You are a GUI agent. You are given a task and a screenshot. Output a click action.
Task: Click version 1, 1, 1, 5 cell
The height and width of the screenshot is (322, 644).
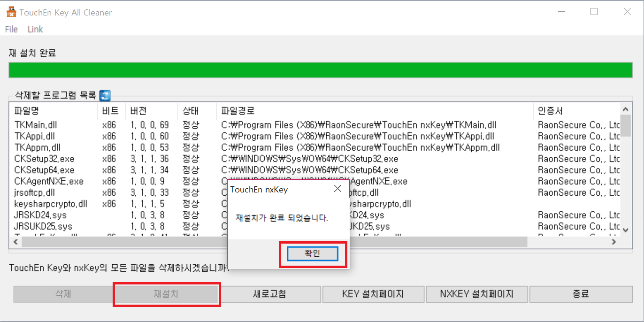click(x=148, y=204)
